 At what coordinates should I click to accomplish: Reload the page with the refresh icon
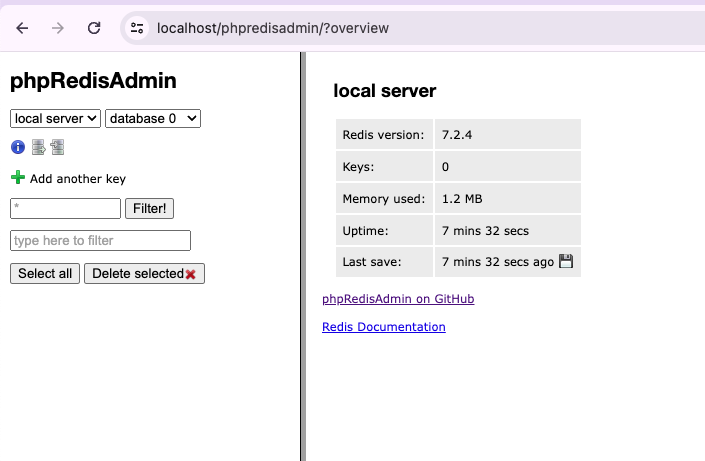[x=94, y=28]
